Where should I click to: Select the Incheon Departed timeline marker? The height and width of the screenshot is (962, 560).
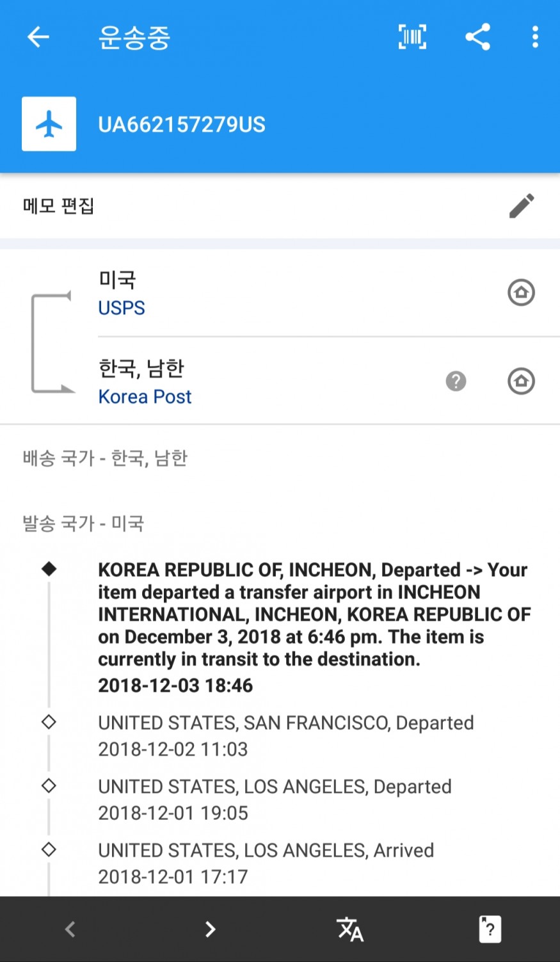coord(49,569)
